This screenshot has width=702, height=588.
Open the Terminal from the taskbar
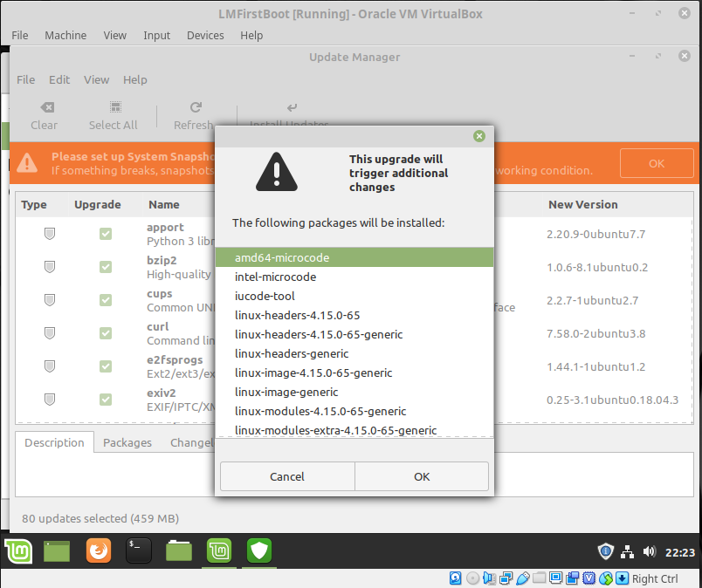(139, 550)
